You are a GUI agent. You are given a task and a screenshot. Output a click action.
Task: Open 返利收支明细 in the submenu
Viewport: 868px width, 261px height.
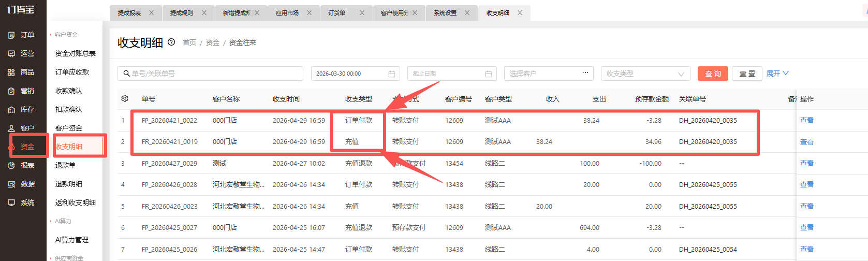coord(76,202)
